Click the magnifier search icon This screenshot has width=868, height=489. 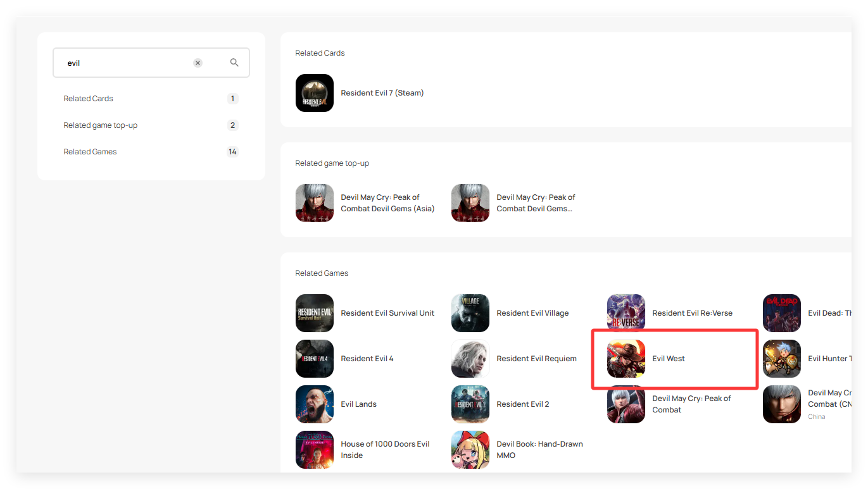234,63
